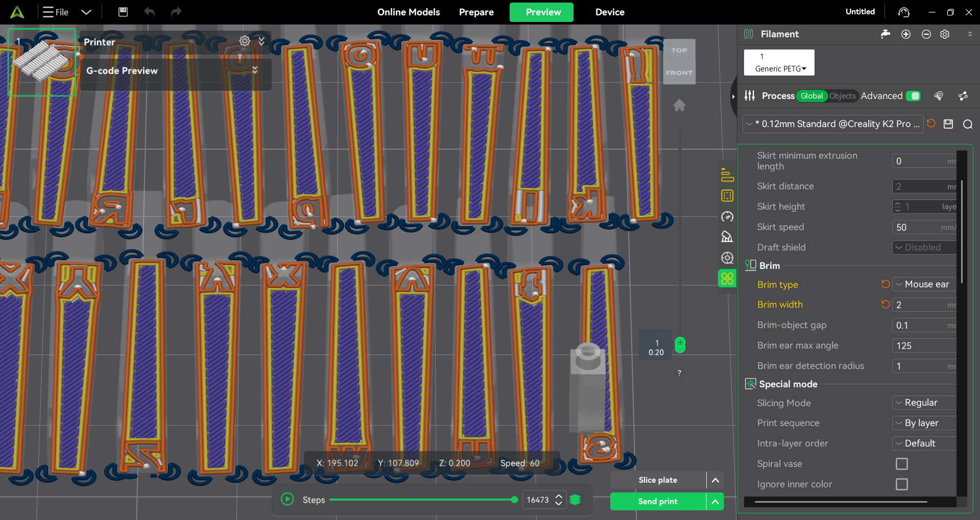Select the Preview tab
The width and height of the screenshot is (980, 520).
click(541, 12)
